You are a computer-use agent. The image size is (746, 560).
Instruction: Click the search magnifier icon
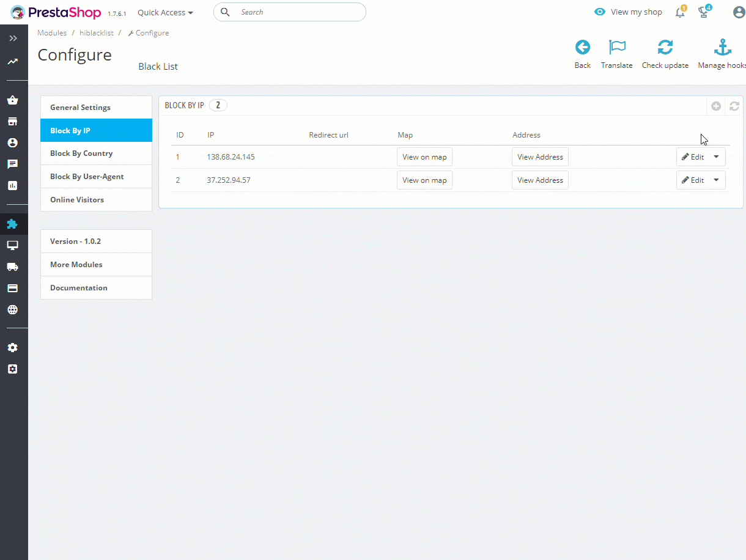point(225,12)
